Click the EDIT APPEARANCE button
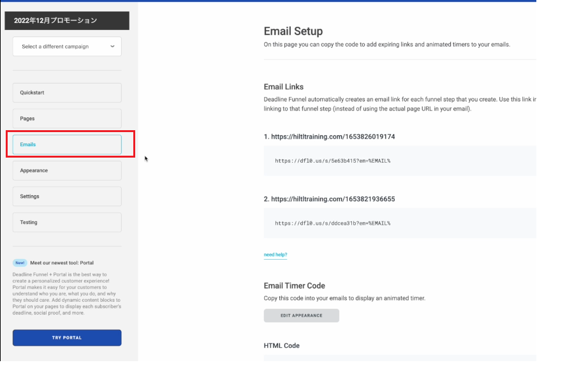 coord(302,315)
